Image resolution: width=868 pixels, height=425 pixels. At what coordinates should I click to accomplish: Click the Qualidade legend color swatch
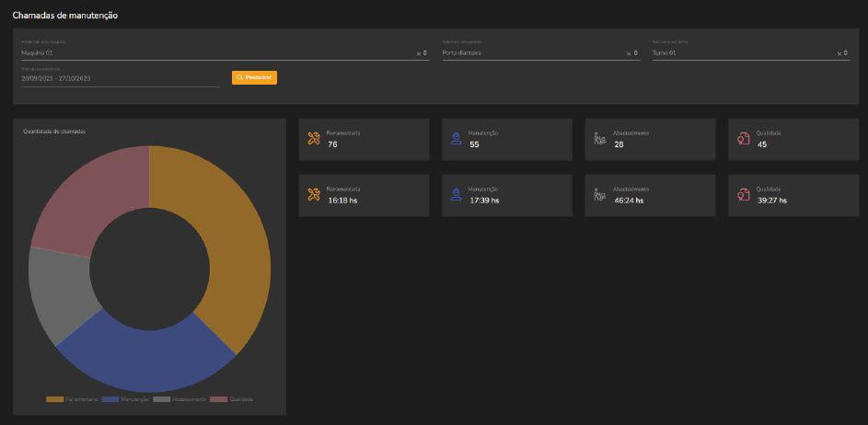tap(218, 399)
